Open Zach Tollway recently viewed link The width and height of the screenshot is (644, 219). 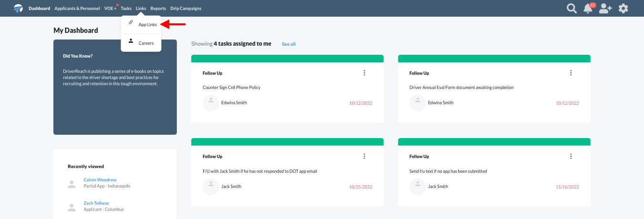click(96, 203)
